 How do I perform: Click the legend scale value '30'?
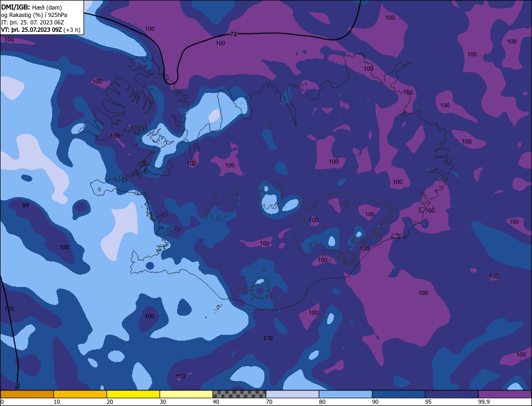(163, 402)
